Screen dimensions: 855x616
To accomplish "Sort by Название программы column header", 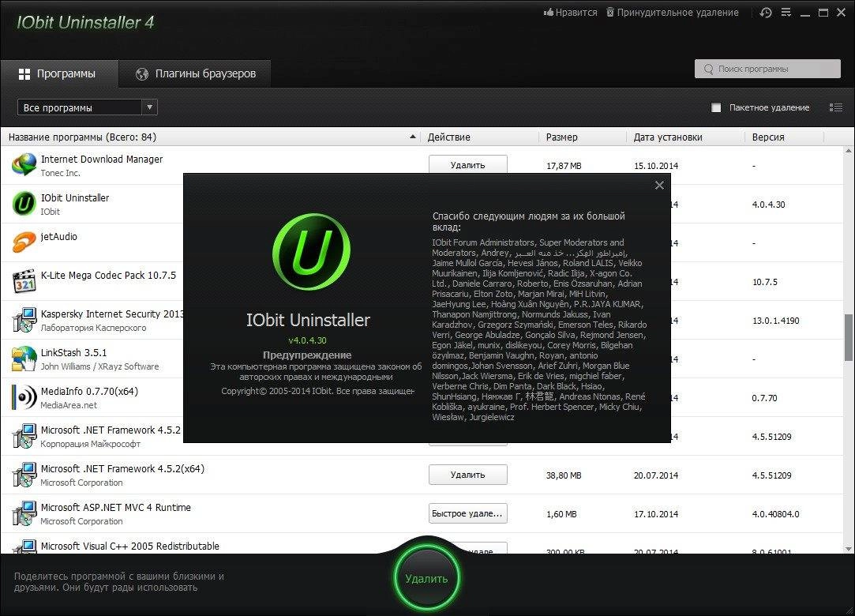I will 210,137.
